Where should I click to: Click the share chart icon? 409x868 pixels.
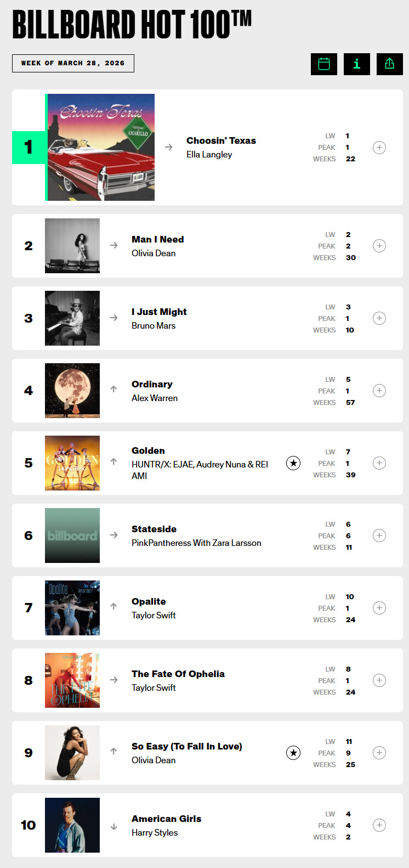390,64
